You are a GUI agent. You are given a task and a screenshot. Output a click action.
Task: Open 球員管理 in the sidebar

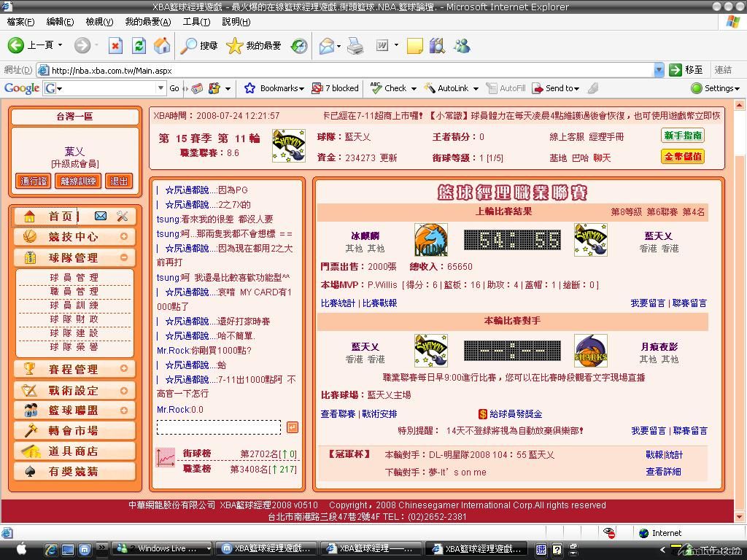click(x=74, y=277)
